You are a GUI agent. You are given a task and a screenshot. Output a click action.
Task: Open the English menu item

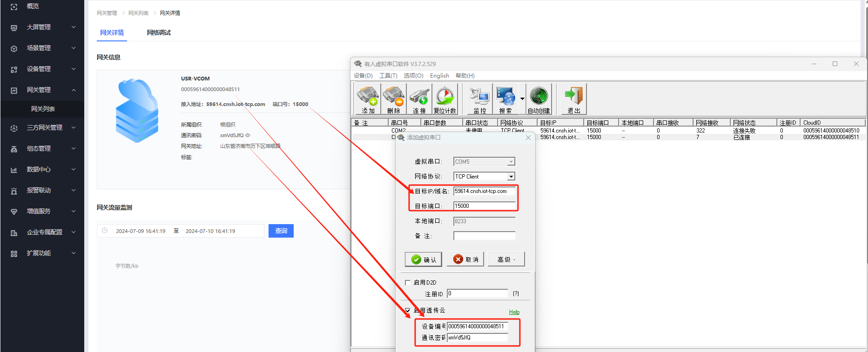(x=439, y=75)
